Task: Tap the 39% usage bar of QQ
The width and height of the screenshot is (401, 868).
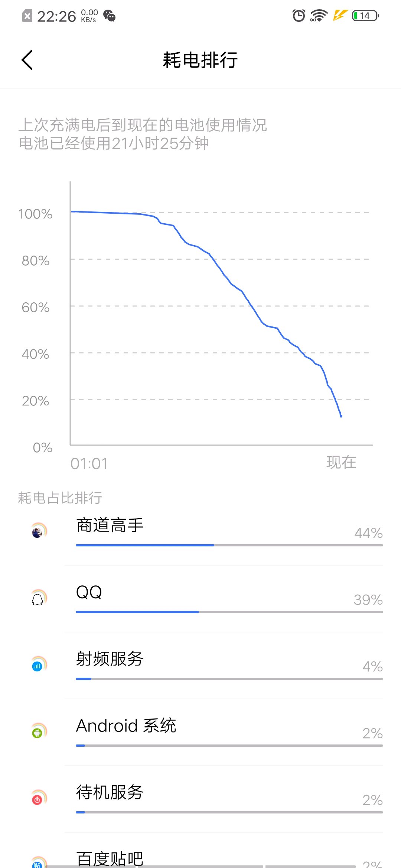Action: pos(229,612)
